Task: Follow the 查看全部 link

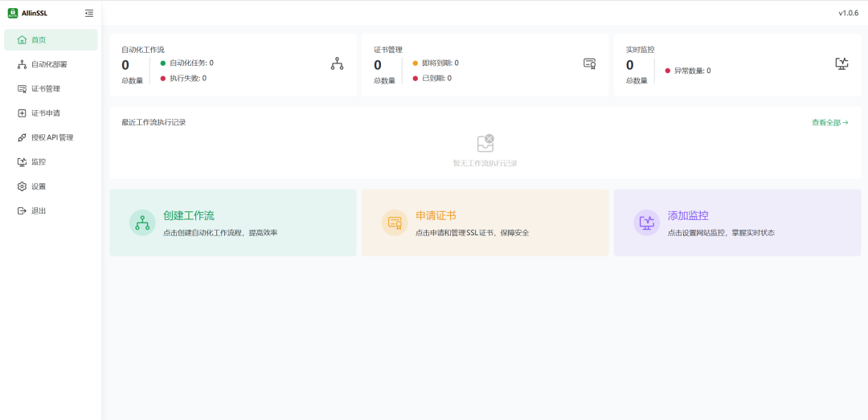Action: 829,122
